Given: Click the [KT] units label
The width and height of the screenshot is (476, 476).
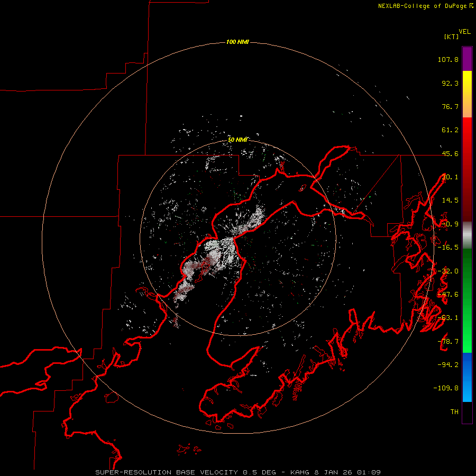Looking at the screenshot, I should tap(451, 36).
